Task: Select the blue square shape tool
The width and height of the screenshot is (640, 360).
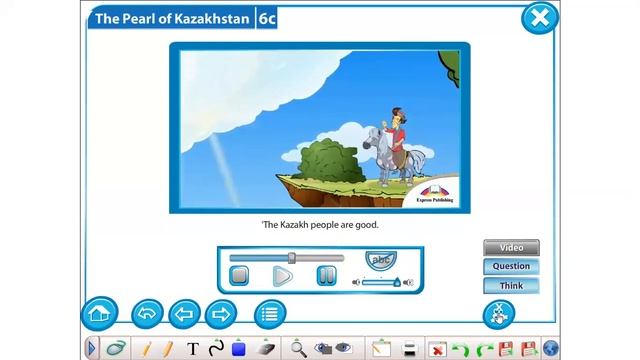Action: click(239, 349)
